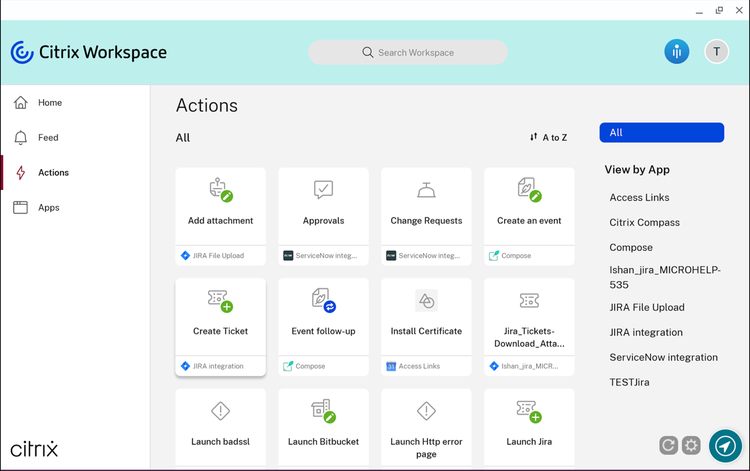Screen dimensions: 750x471
Task: Filter by Citrix Compass app
Action: [x=644, y=222]
